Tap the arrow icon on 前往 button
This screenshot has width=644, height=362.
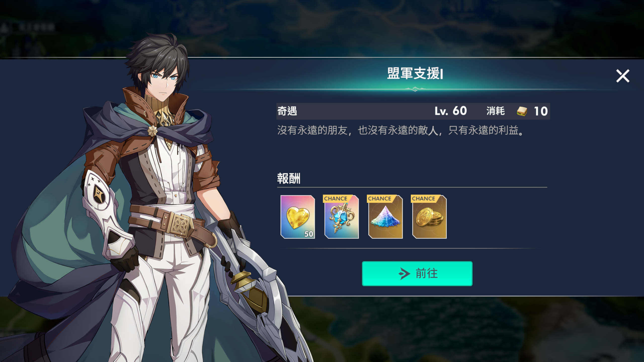click(x=404, y=274)
